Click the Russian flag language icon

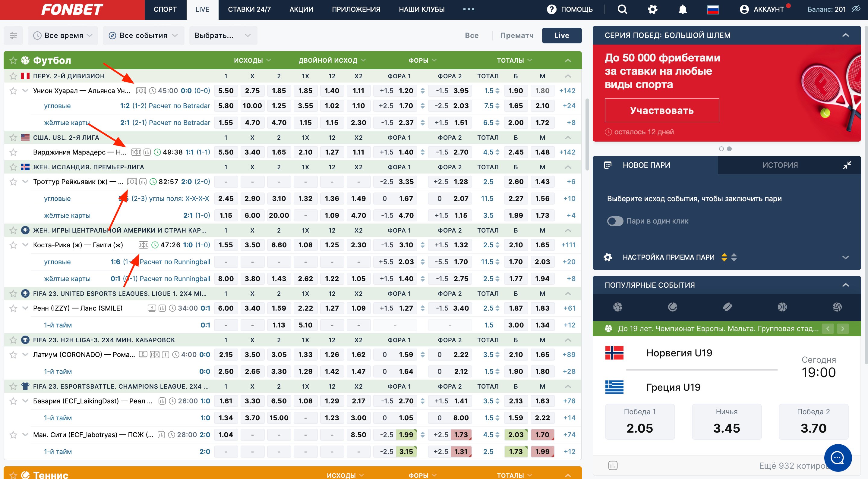(713, 9)
